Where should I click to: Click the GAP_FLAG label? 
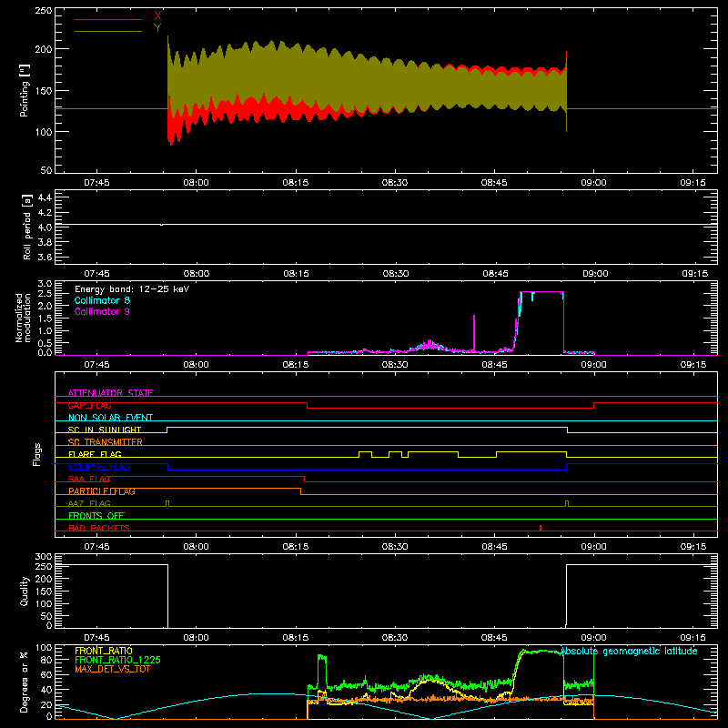[x=89, y=405]
